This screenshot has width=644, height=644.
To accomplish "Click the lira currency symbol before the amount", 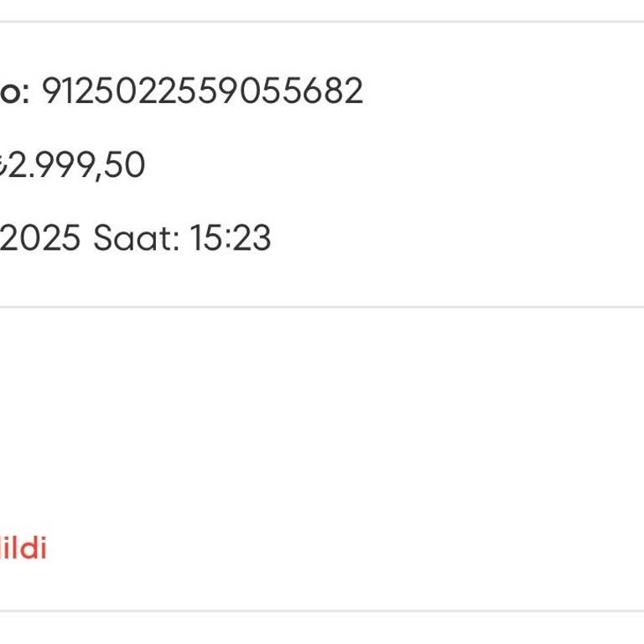I will coord(3,165).
